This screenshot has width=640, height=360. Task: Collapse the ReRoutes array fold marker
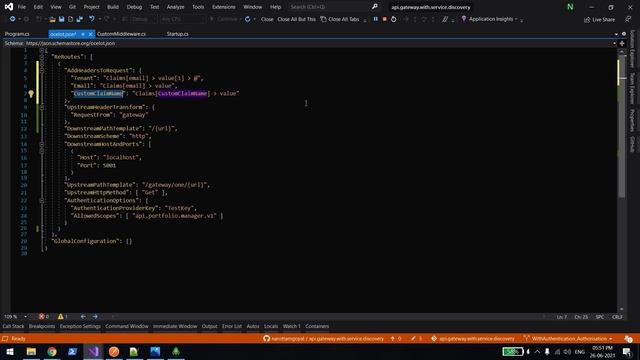(42, 57)
